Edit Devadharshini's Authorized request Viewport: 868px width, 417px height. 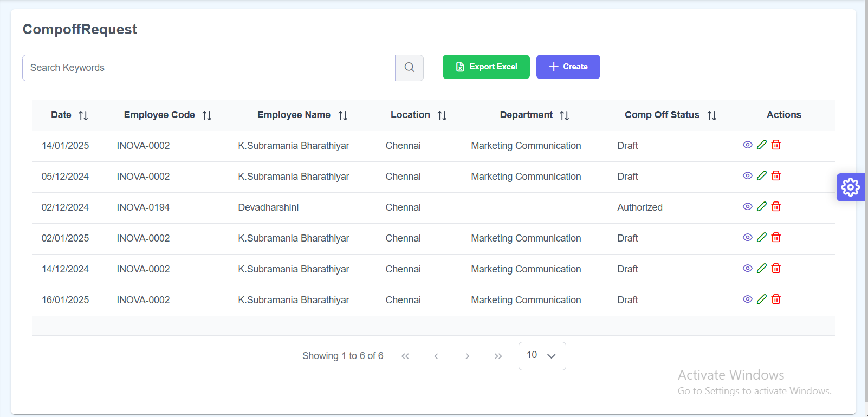[x=761, y=206]
